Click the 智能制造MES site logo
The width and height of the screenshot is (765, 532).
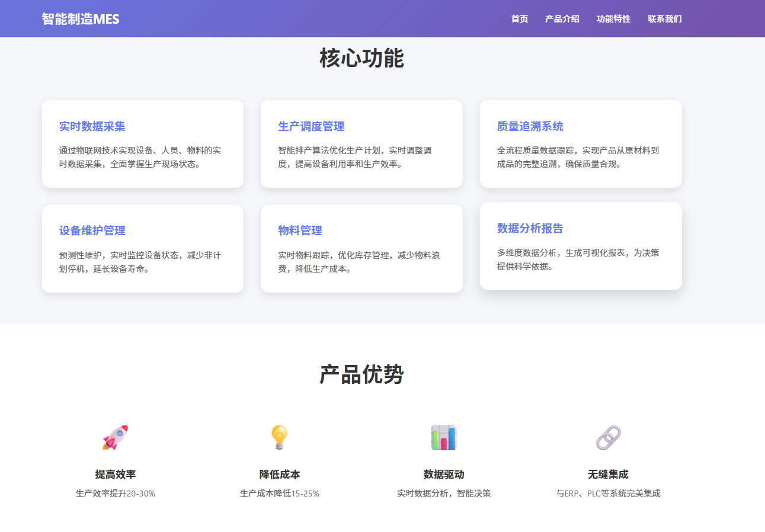[x=81, y=19]
